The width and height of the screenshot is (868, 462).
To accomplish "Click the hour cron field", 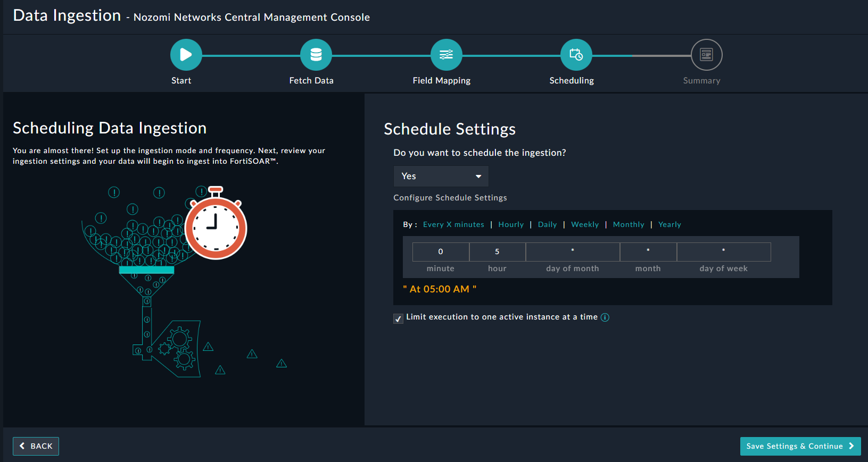I will [497, 252].
